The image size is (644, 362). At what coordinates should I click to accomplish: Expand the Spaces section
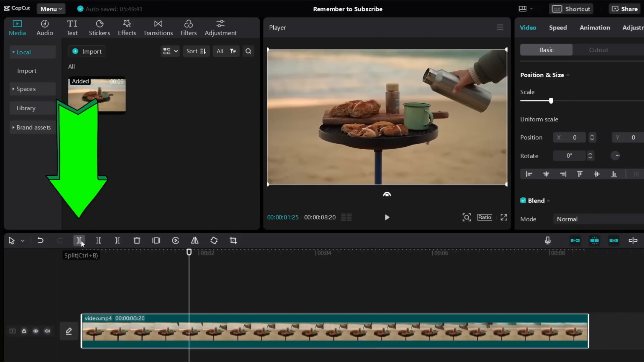point(33,89)
